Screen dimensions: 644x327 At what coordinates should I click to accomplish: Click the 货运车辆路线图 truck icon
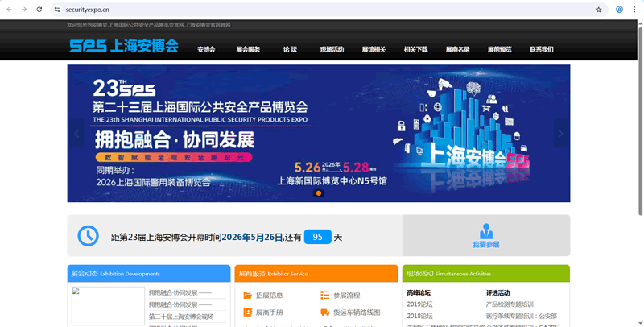(324, 313)
